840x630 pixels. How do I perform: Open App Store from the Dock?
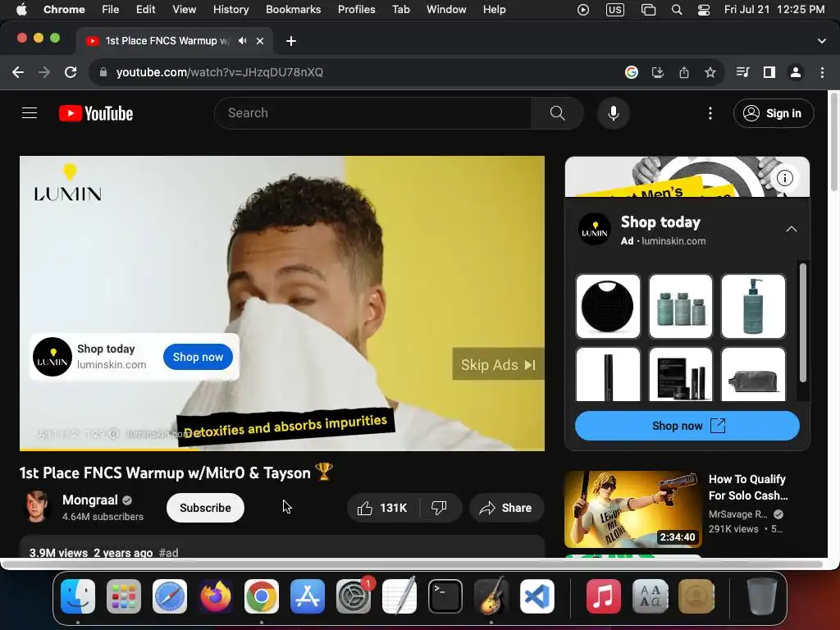(x=308, y=596)
